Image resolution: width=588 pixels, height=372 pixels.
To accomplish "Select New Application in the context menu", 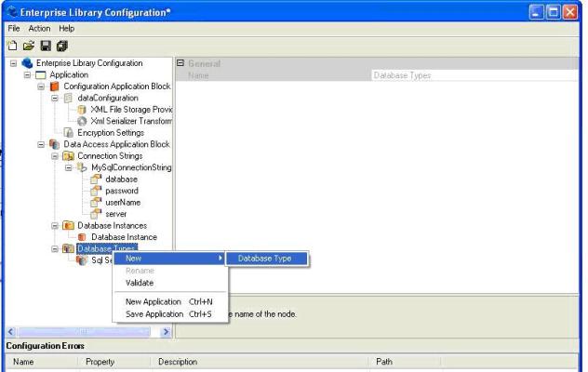I will coord(170,302).
